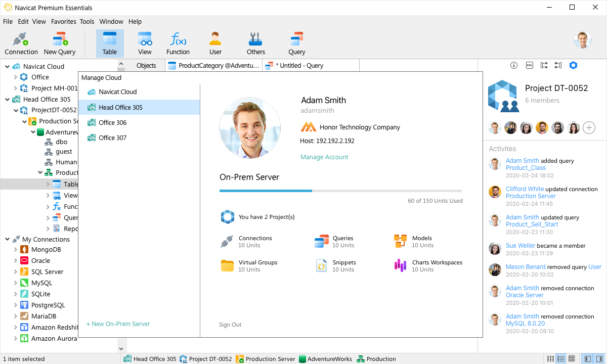Toggle the right pane visibility button
Image resolution: width=607 pixels, height=364 pixels.
click(598, 358)
